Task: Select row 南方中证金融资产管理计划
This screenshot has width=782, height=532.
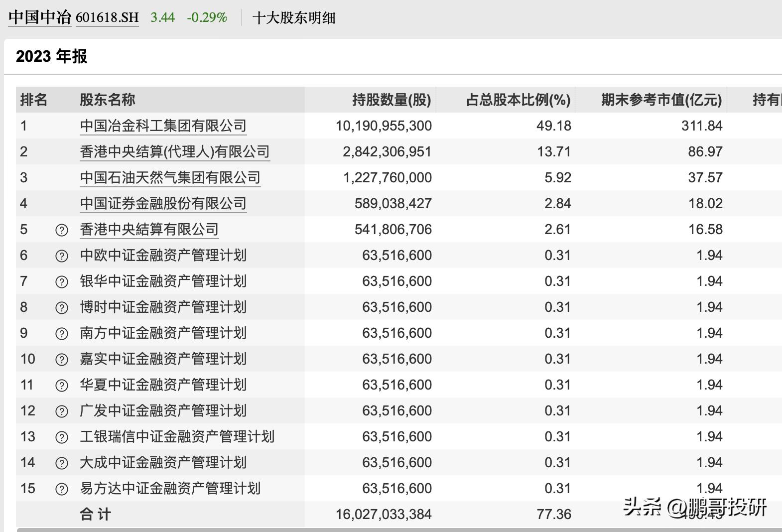Action: coord(399,333)
